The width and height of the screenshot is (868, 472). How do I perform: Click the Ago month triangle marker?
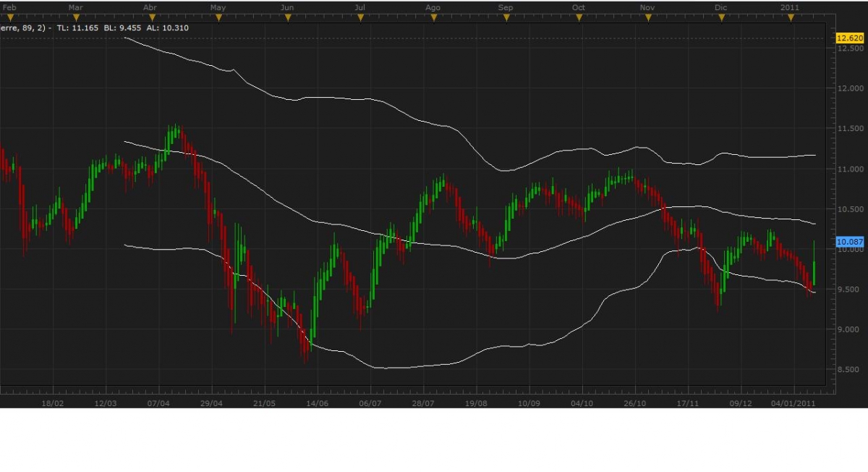[x=433, y=17]
